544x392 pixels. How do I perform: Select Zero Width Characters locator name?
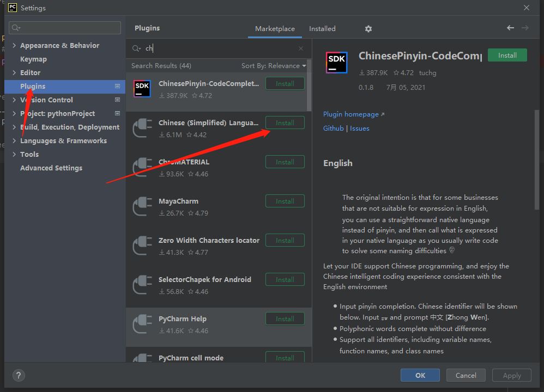click(x=209, y=240)
